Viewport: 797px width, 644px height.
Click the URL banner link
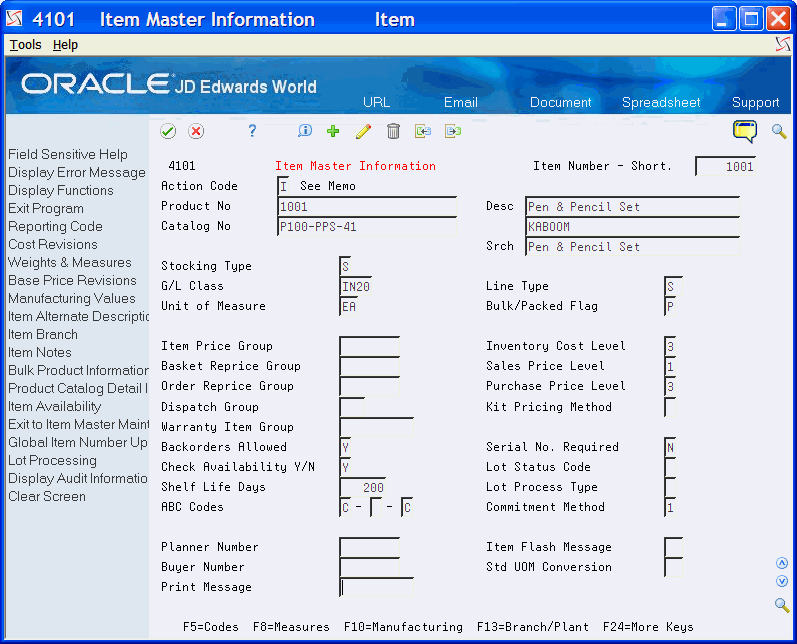pos(376,102)
